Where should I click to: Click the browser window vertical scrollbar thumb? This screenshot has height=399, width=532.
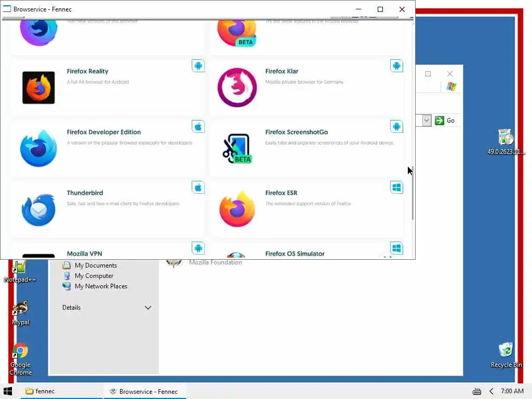(x=413, y=193)
